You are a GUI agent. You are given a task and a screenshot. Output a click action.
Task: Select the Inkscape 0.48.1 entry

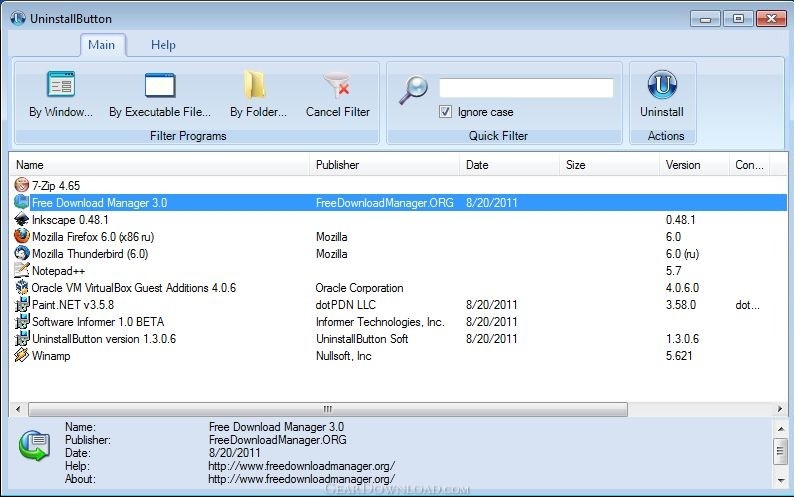click(70, 219)
